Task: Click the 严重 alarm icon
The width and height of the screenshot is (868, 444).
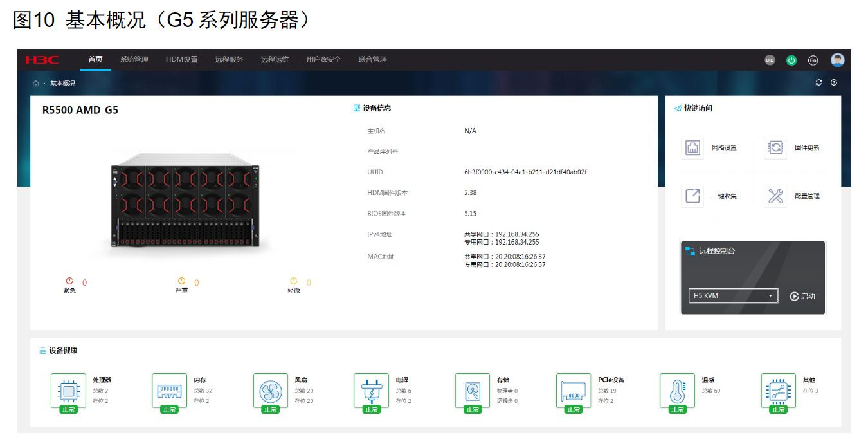Action: (x=181, y=281)
